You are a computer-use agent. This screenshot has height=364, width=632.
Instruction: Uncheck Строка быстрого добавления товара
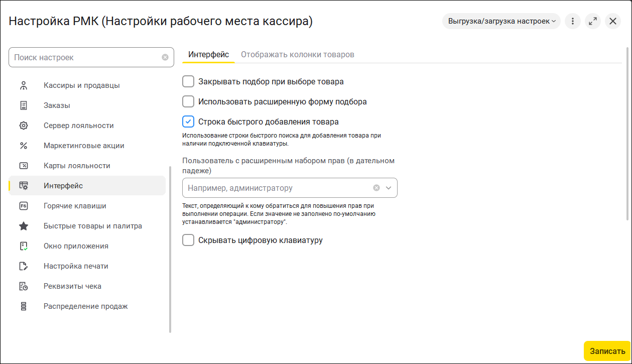(x=188, y=122)
